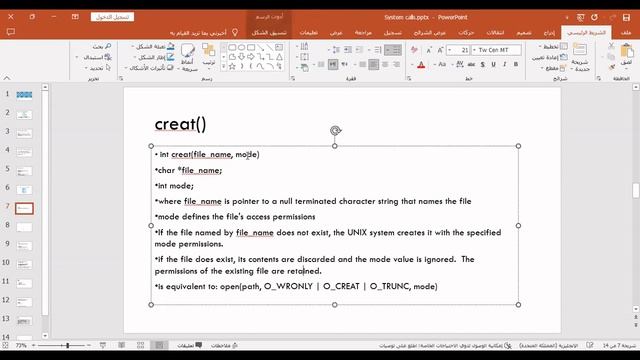Open Shape Fill (تعبئة الشكل) dropdown

153,47
